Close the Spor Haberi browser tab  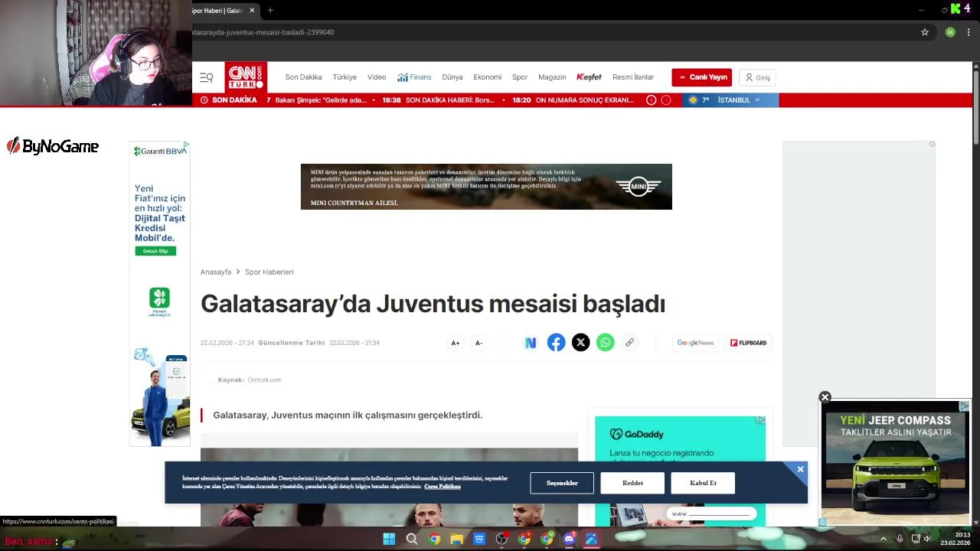pos(252,10)
